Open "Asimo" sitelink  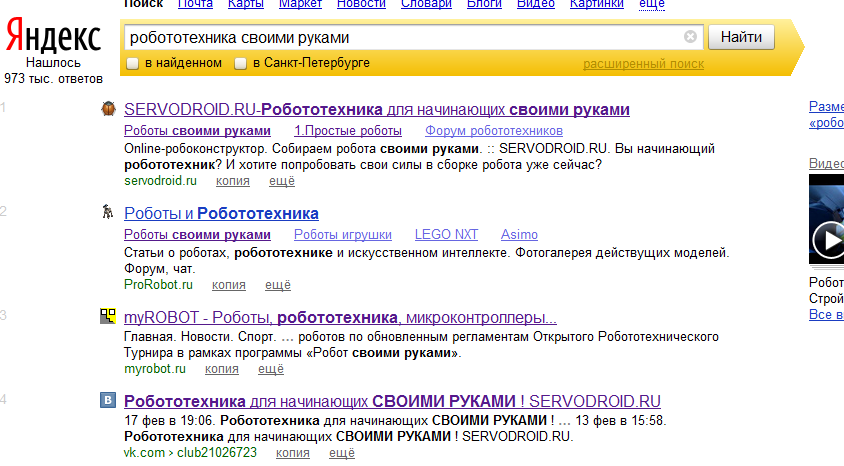[x=519, y=235]
